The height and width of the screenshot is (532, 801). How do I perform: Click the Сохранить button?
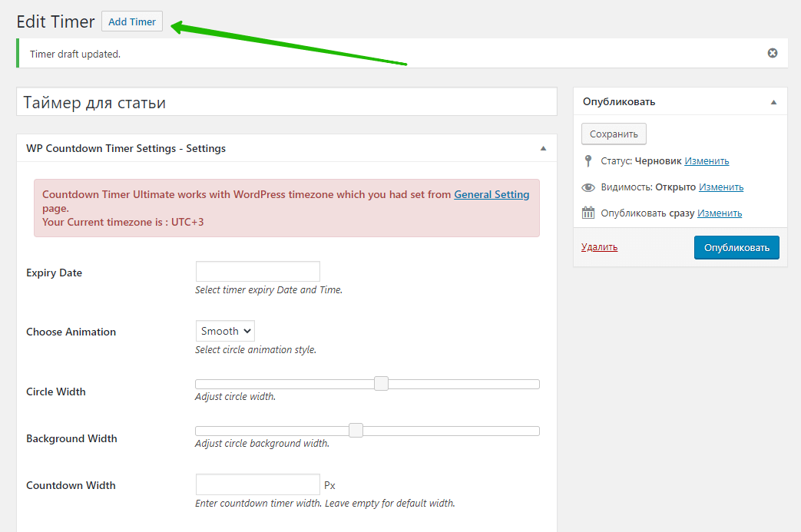[x=614, y=134]
